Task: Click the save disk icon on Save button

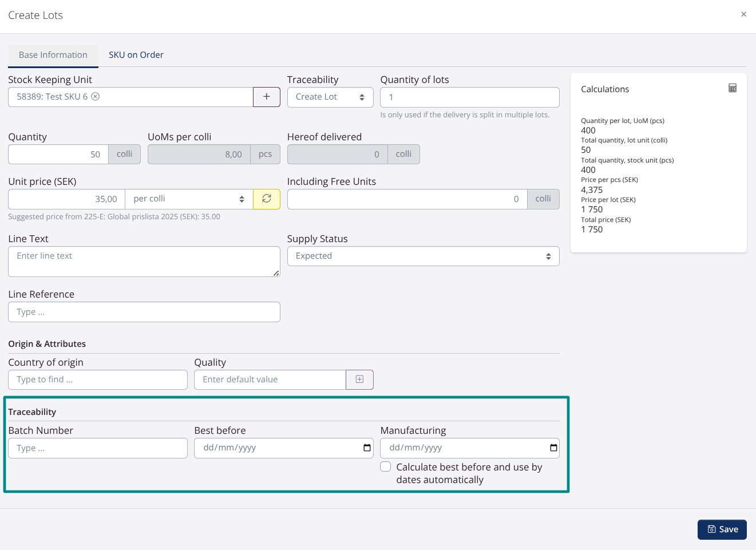Action: click(x=711, y=529)
